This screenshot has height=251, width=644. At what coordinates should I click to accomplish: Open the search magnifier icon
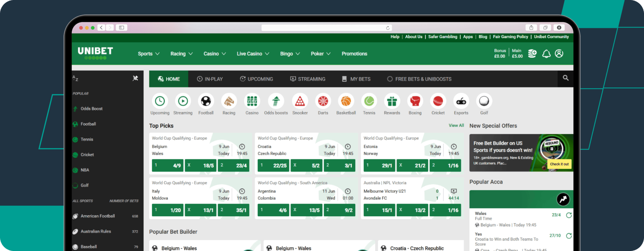(566, 78)
